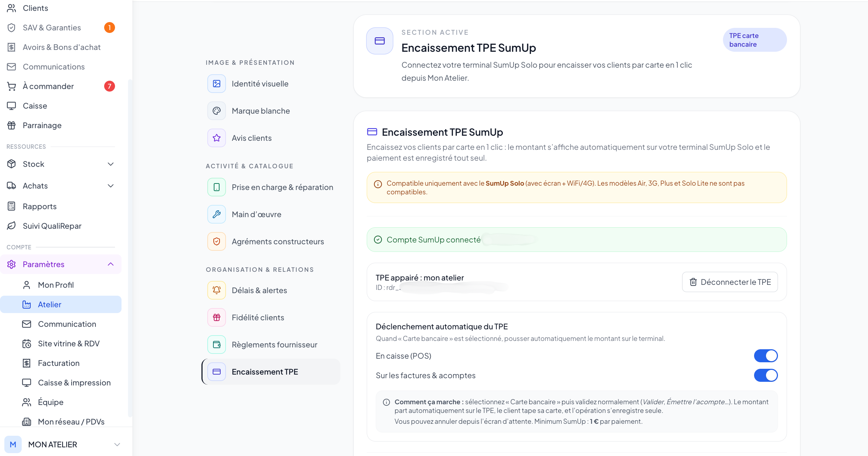Click the Atelier factory icon
Screen dimensions: 868x456
tap(27, 304)
